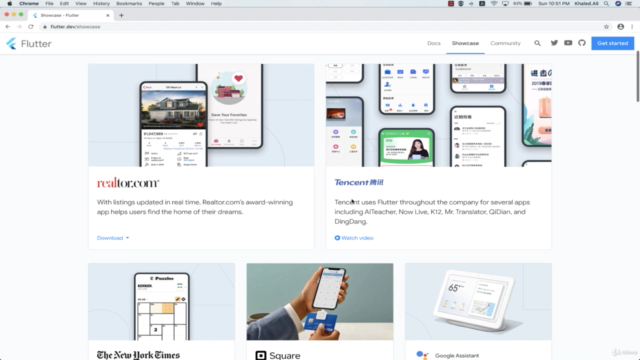Select the Showcase navigation tab

click(x=465, y=43)
